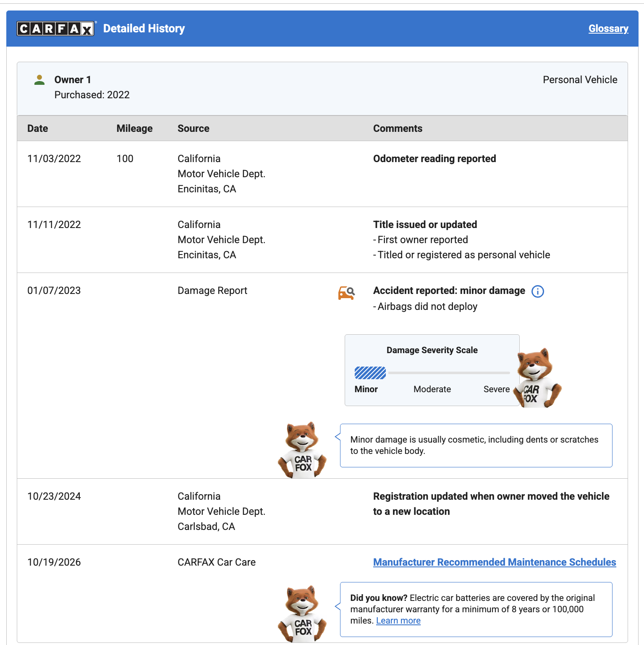The height and width of the screenshot is (645, 644).
Task: Click the Car Fox beside battery warranty tip
Action: click(x=302, y=614)
